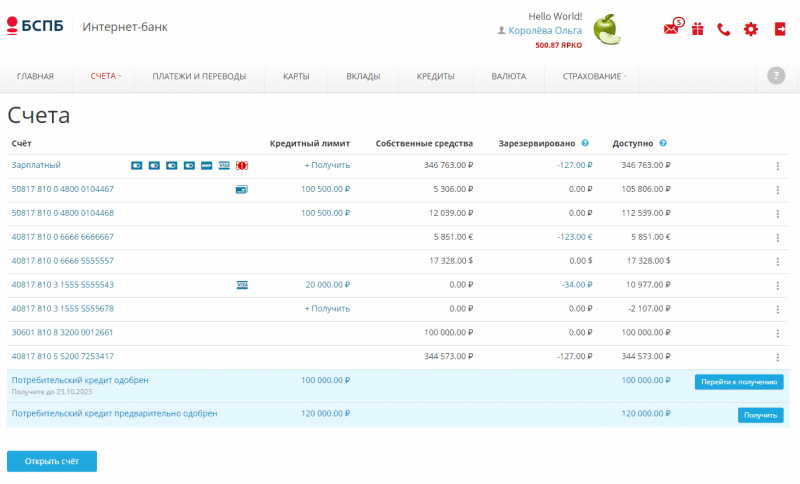
Task: Click the red phone contact icon
Action: 724,29
